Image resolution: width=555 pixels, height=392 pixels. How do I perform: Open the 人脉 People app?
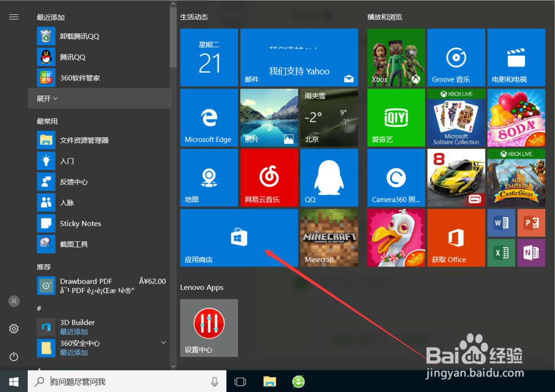pos(99,203)
